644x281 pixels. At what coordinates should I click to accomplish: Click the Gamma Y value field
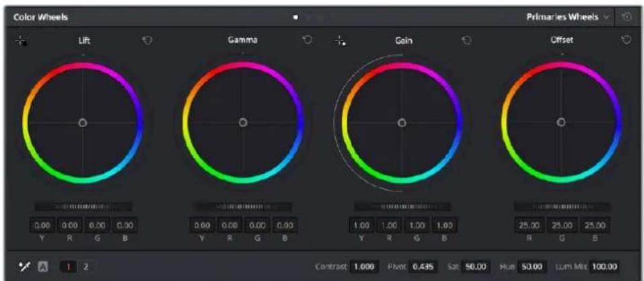(x=202, y=225)
